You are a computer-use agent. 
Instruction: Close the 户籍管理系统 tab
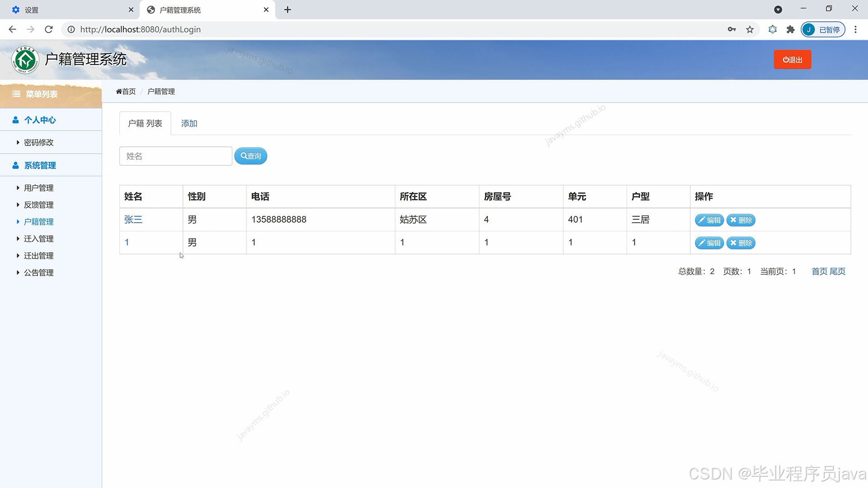[x=266, y=9]
